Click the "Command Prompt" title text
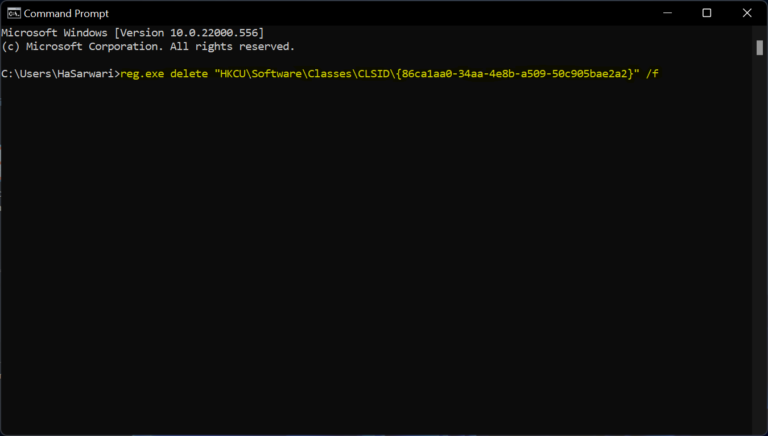This screenshot has height=436, width=768. coord(66,14)
